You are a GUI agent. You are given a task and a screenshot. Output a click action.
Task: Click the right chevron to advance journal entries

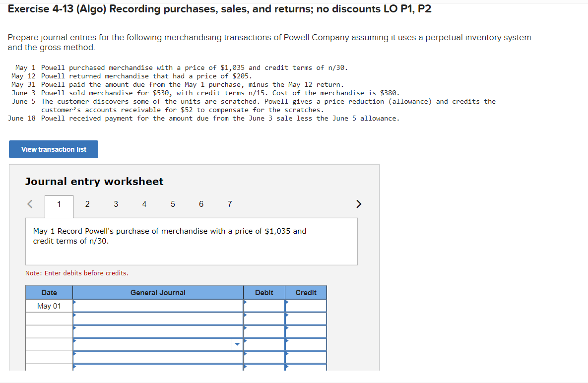coord(359,204)
